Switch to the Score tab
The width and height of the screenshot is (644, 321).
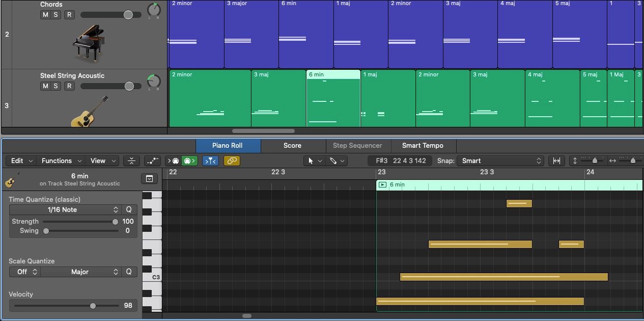[x=292, y=146]
